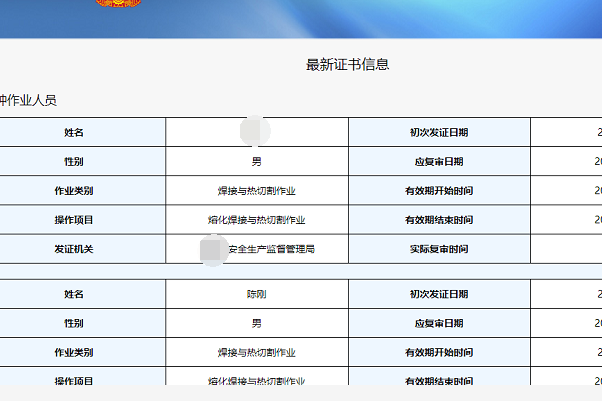The width and height of the screenshot is (602, 401).
Task: Click the 种作业人员 section title
Action: pyautogui.click(x=28, y=101)
